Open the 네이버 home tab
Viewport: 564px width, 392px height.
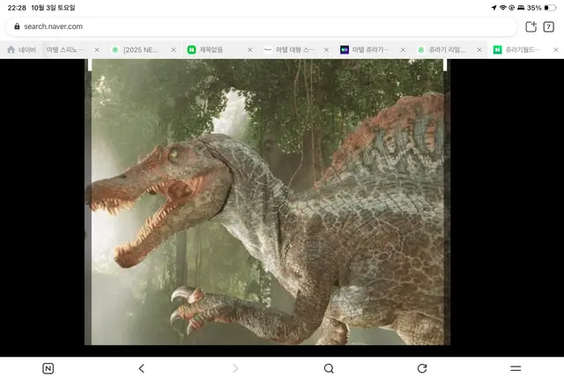(x=21, y=49)
